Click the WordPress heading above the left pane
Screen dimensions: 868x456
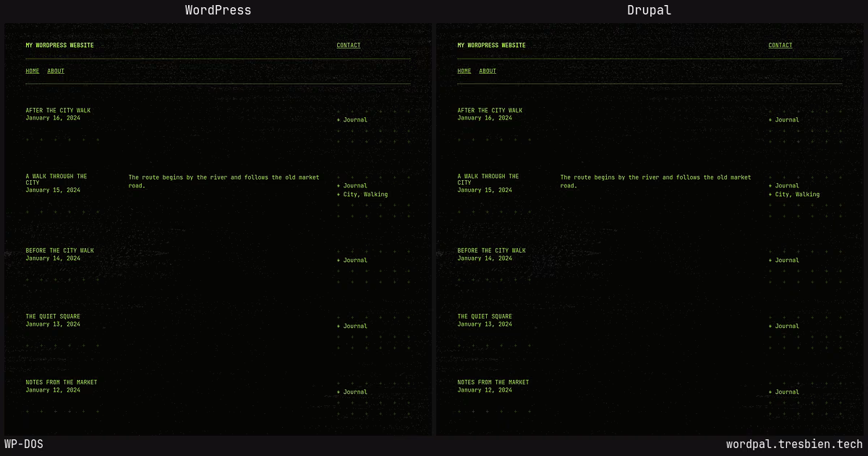click(218, 10)
